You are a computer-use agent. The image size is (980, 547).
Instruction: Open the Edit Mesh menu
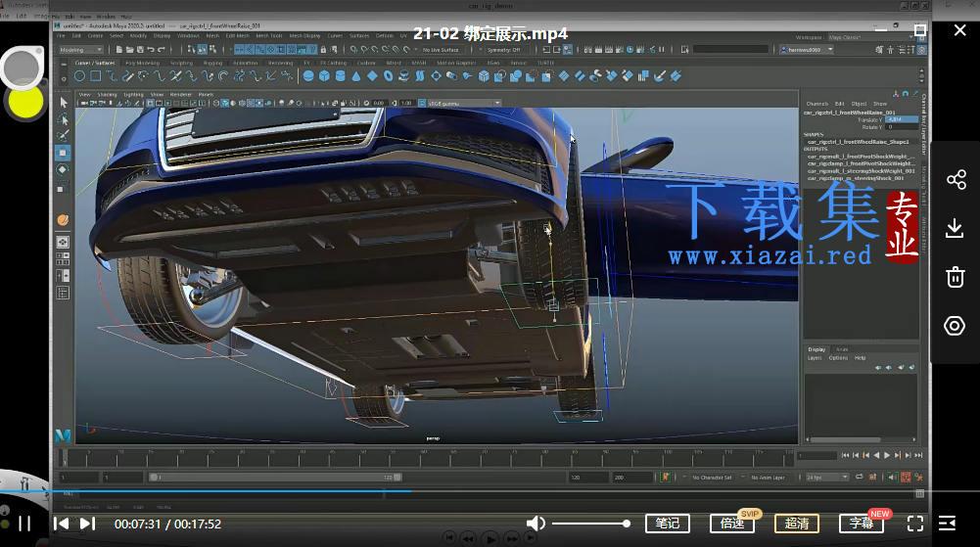(238, 35)
